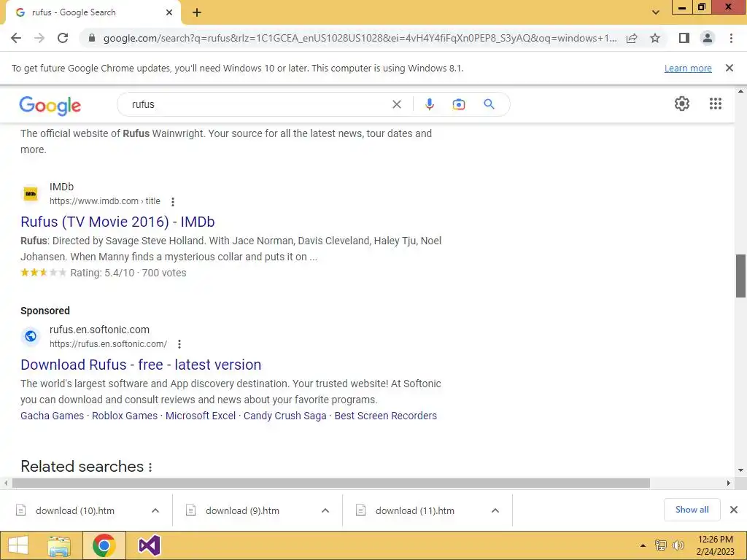This screenshot has height=560, width=747.
Task: Submit search with the magnifier icon
Action: [489, 104]
